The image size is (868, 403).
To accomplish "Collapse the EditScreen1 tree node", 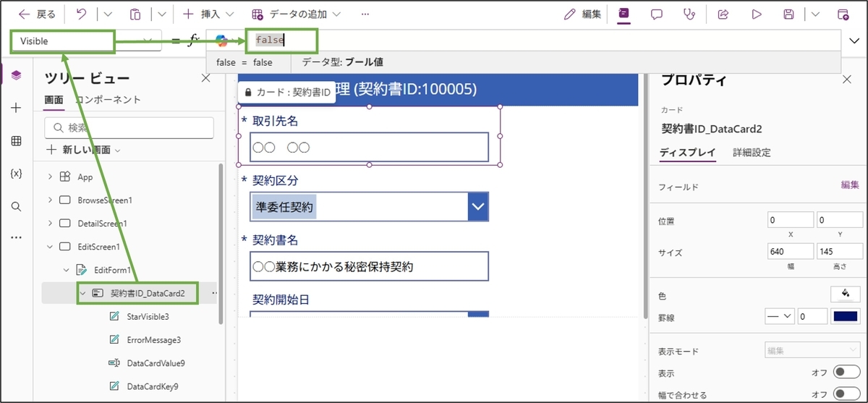I will click(x=50, y=247).
